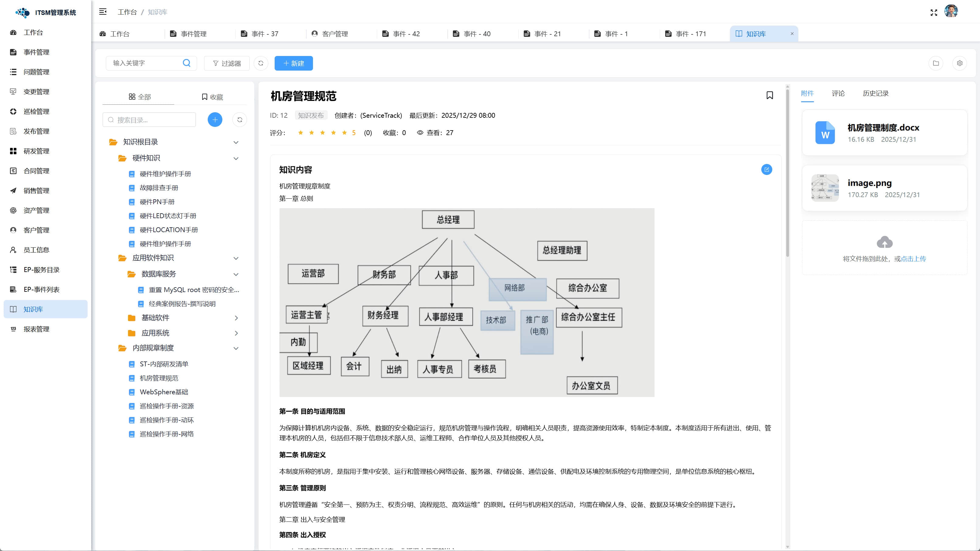Click the blue add directory plus button
Screen dimensions: 980x551
point(215,120)
